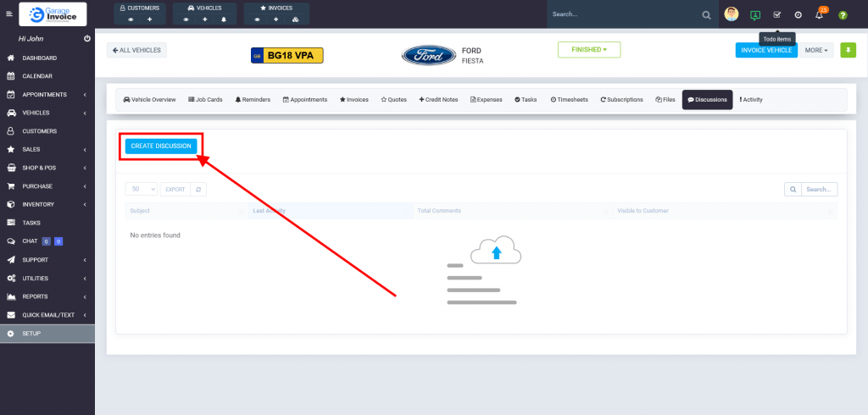View vehicles via the eye icon under Vehicles

(186, 19)
